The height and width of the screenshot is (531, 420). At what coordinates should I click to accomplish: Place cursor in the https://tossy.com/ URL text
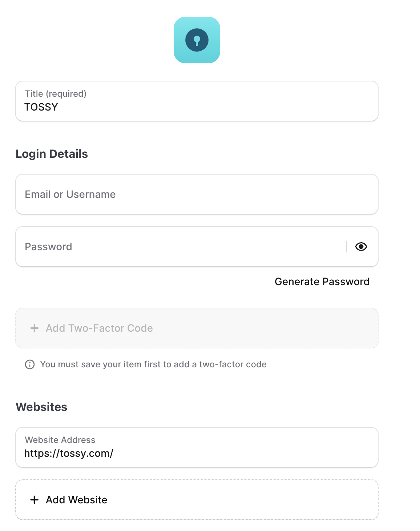[x=69, y=453]
